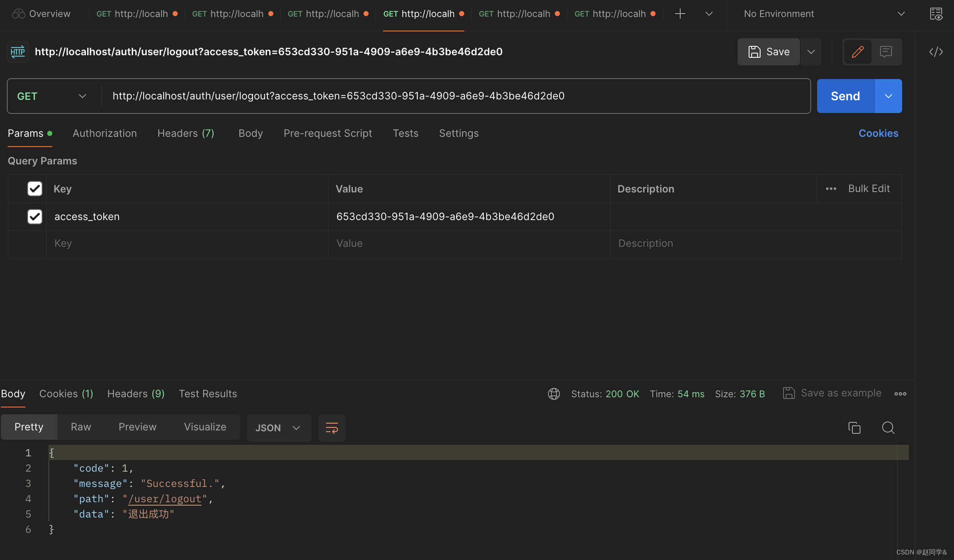Screen dimensions: 954x560
Task: Click the pencil edit icon
Action: point(857,52)
